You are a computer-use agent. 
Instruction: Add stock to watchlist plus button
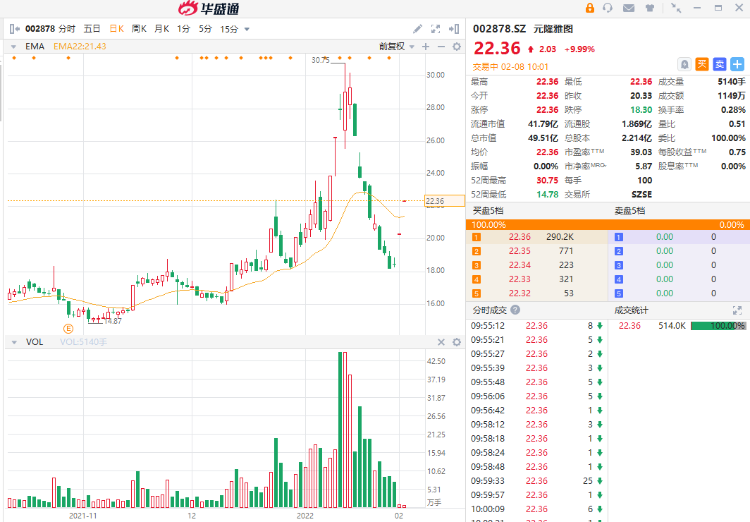click(737, 63)
